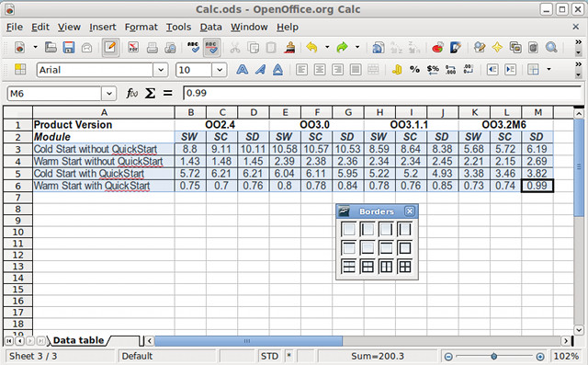Toggle Edit File mode icon
588x365 pixels.
click(x=110, y=48)
